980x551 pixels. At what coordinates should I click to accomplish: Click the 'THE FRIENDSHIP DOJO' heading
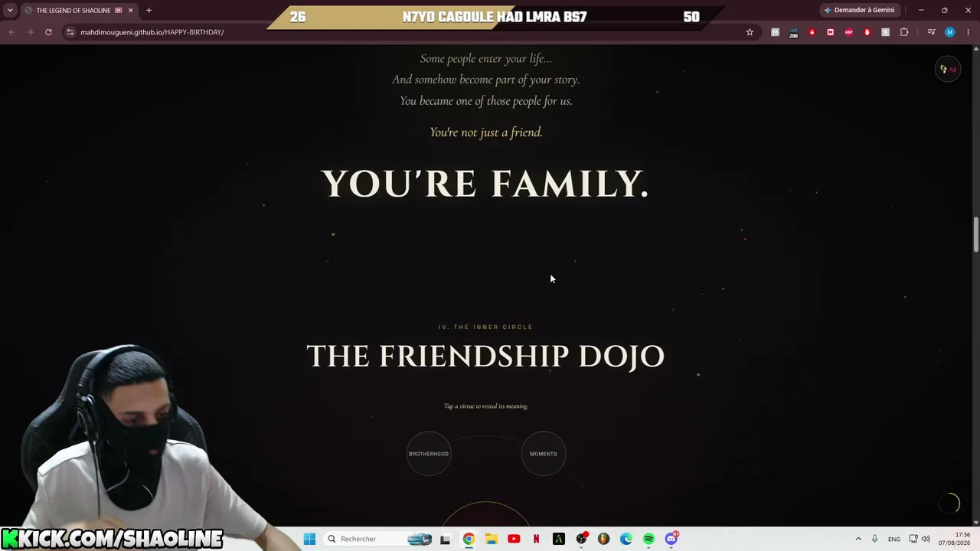click(485, 356)
